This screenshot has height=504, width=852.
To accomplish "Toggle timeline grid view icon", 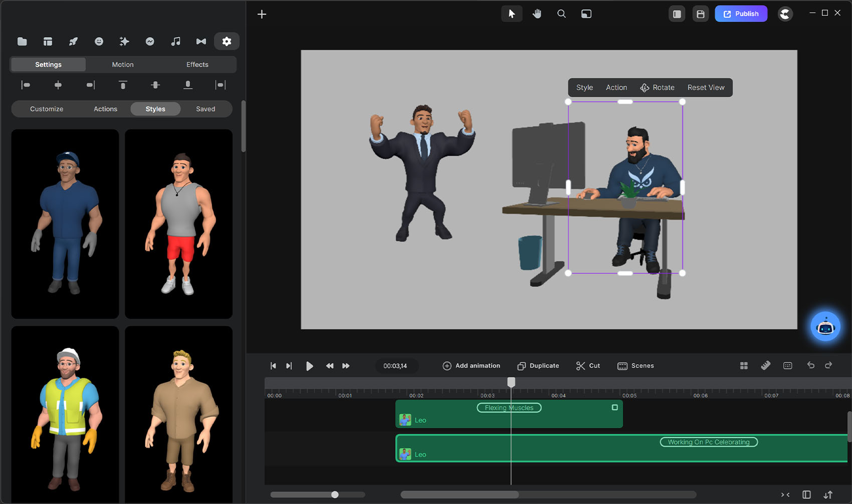I will pyautogui.click(x=744, y=366).
